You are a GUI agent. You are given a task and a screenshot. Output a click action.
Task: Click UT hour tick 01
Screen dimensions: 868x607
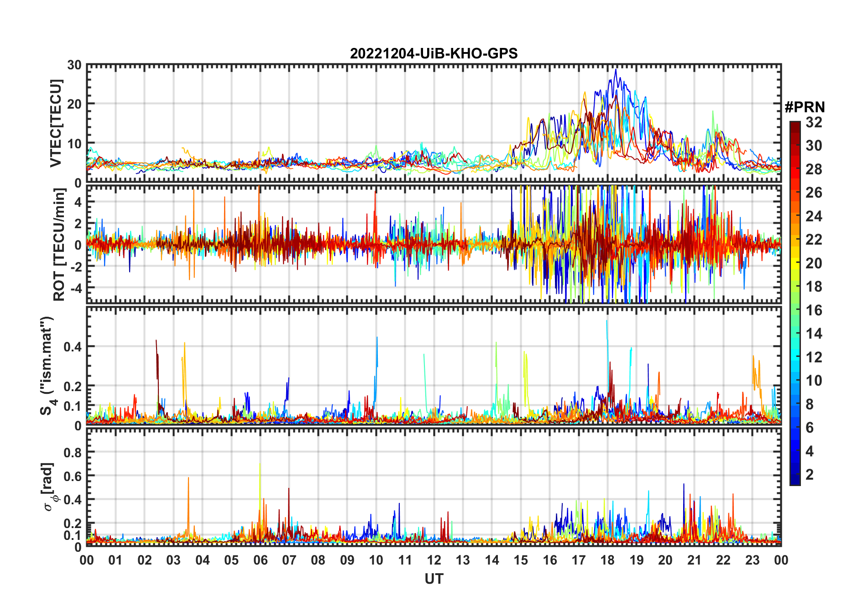click(115, 560)
